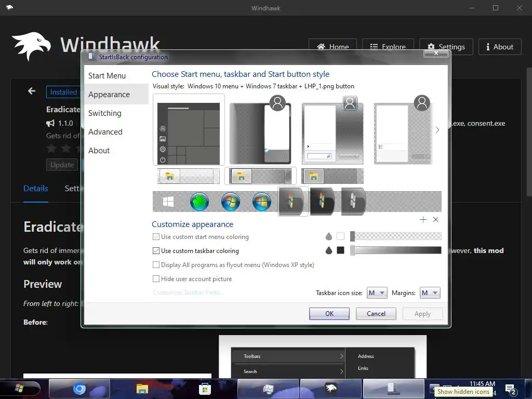Pick the black taskbar color swatch
Viewport: 532px width, 399px height.
point(340,250)
